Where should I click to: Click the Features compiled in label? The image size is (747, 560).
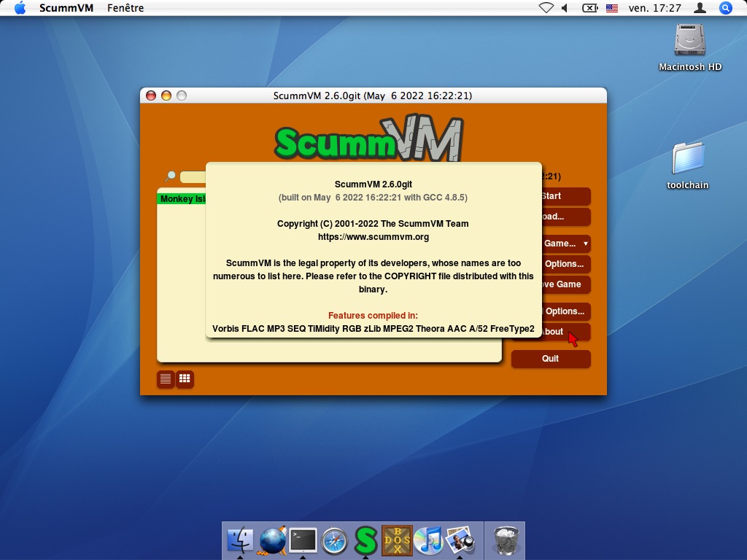[373, 315]
